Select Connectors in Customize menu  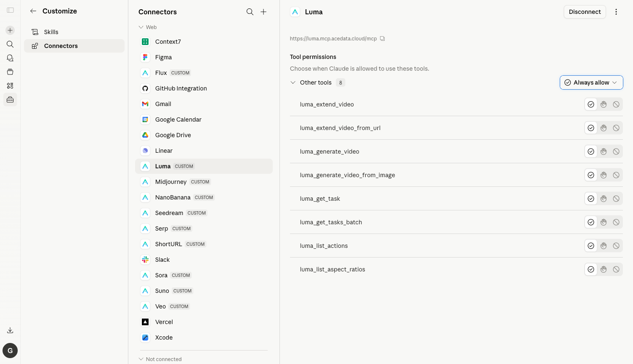(x=74, y=46)
